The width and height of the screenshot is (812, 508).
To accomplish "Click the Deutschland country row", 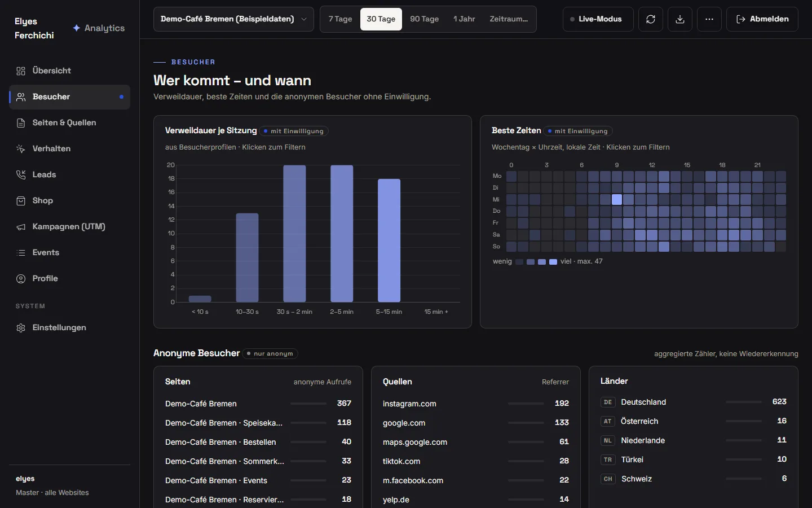I will tap(694, 402).
